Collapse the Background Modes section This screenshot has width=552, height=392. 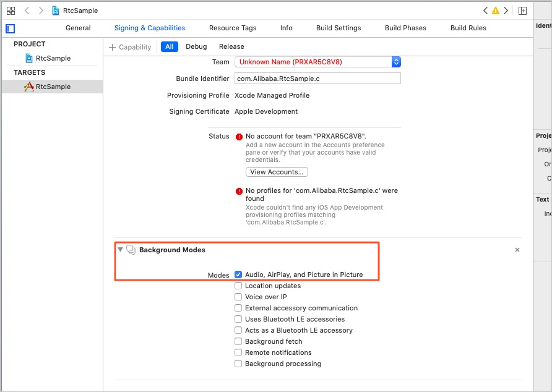pos(121,250)
